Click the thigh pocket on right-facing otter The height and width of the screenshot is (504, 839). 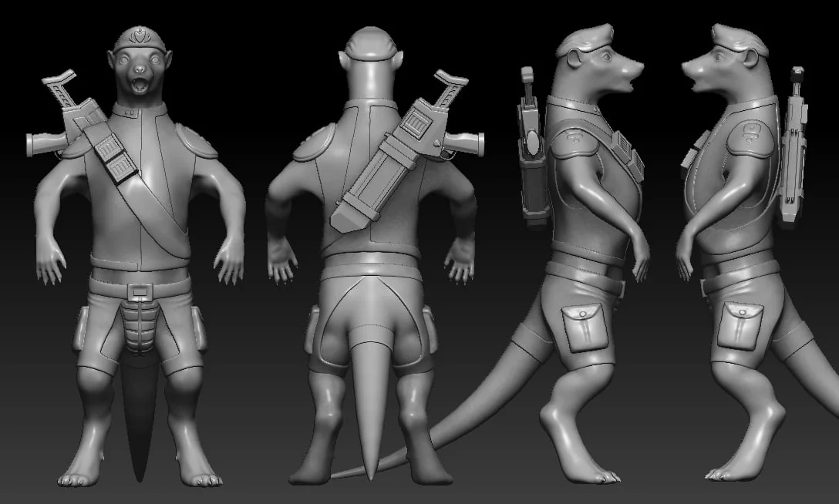pyautogui.click(x=585, y=327)
